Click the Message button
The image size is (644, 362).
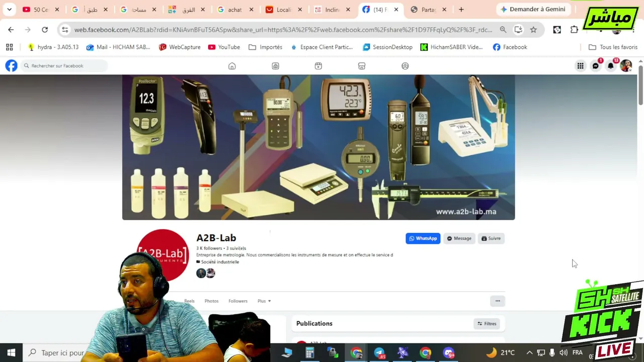459,238
